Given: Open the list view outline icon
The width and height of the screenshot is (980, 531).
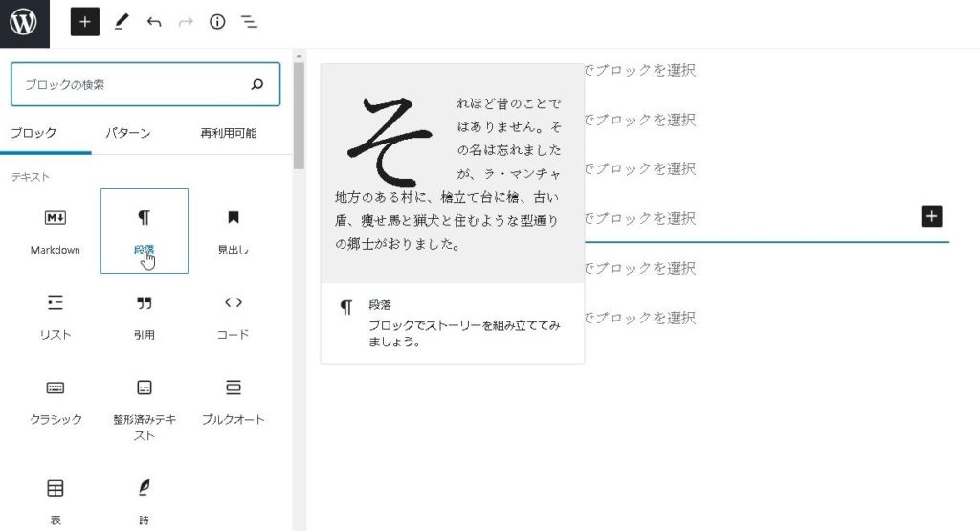Looking at the screenshot, I should point(249,22).
